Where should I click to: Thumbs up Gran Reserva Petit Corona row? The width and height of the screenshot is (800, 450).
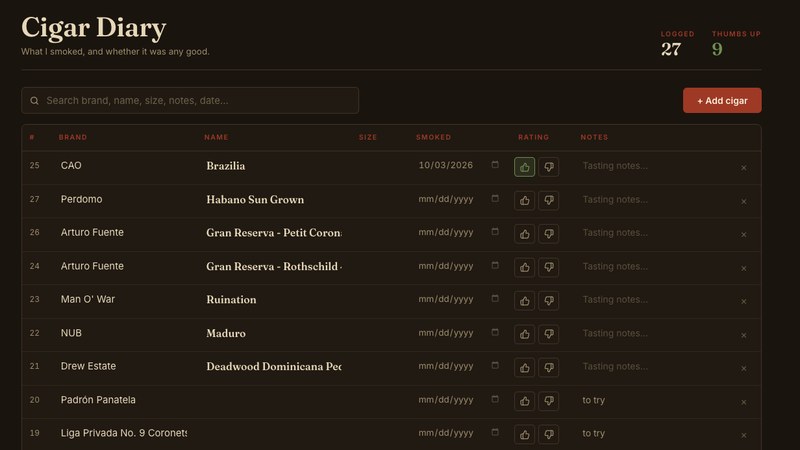524,234
